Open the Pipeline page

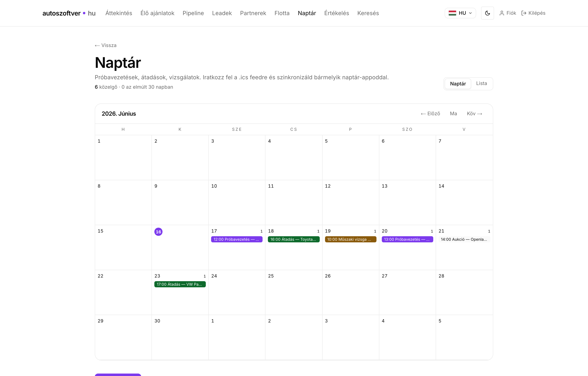point(193,13)
